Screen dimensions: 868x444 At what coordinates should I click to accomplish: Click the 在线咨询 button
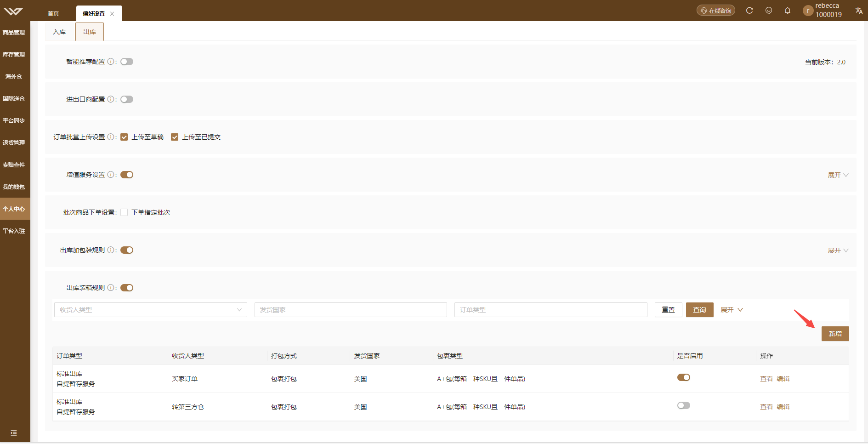coord(716,11)
